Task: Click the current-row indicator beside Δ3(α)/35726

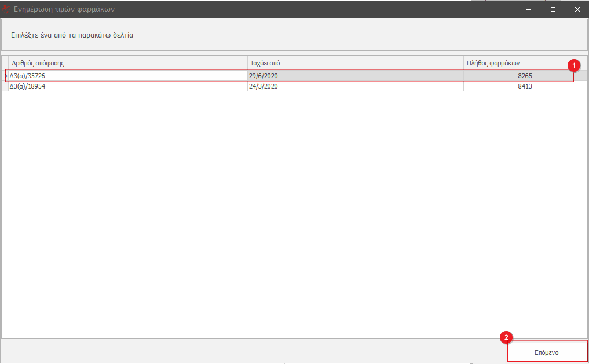Action: point(5,76)
